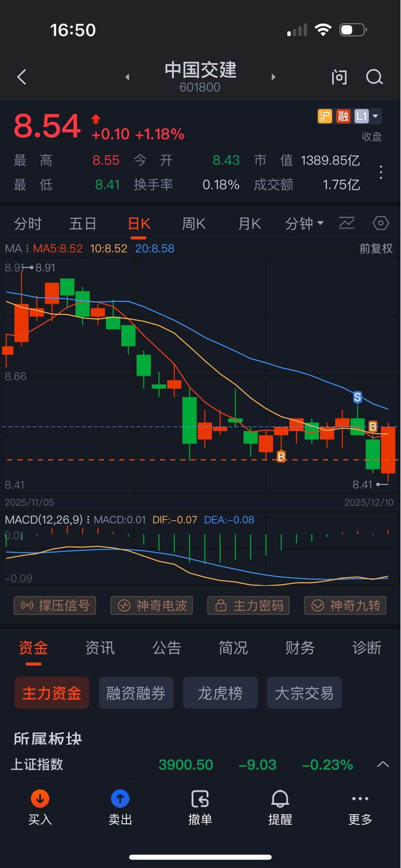Tap the blue S sell marker on the chart
Screen dimensions: 401x868
[x=357, y=397]
